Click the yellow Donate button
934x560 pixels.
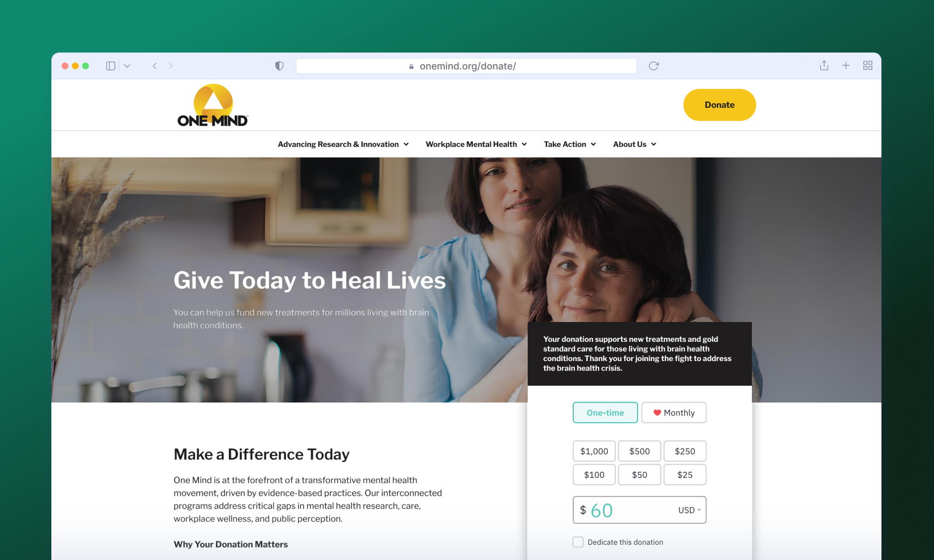pos(720,105)
